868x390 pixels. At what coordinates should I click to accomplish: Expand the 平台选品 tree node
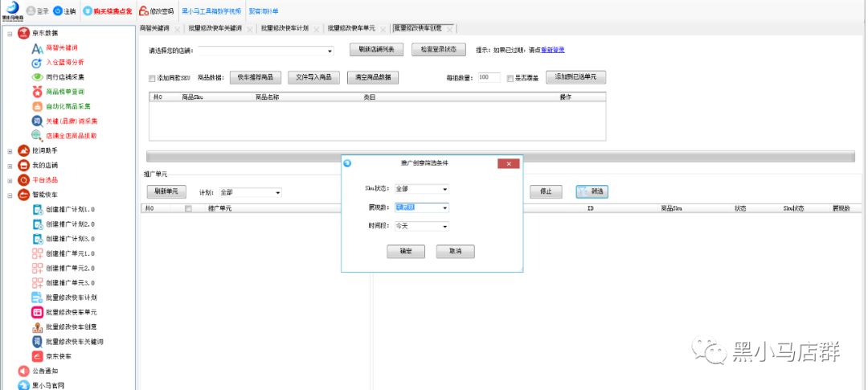(x=10, y=180)
